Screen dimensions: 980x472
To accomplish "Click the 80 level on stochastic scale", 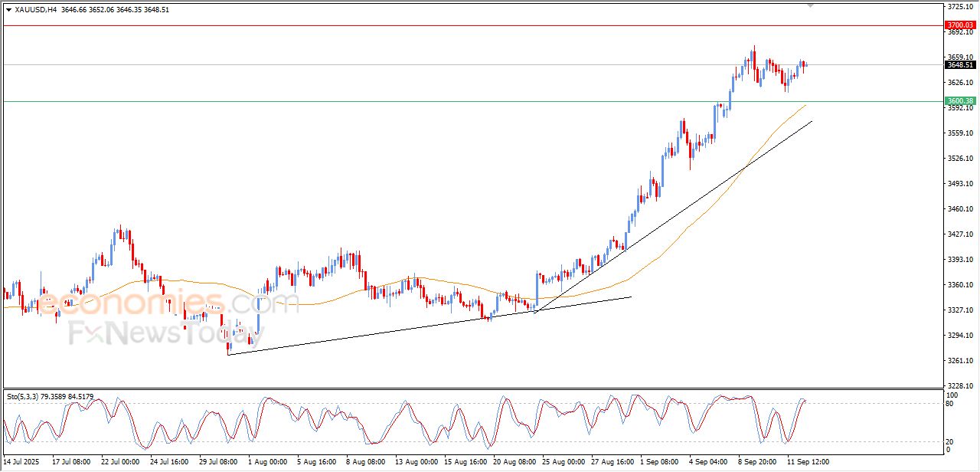I will [x=951, y=404].
